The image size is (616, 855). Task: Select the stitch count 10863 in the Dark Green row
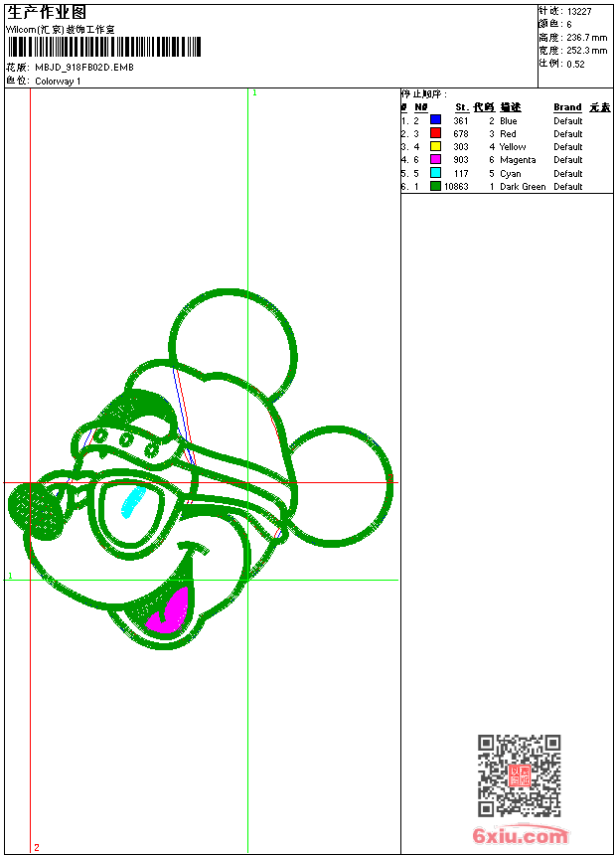pos(456,187)
